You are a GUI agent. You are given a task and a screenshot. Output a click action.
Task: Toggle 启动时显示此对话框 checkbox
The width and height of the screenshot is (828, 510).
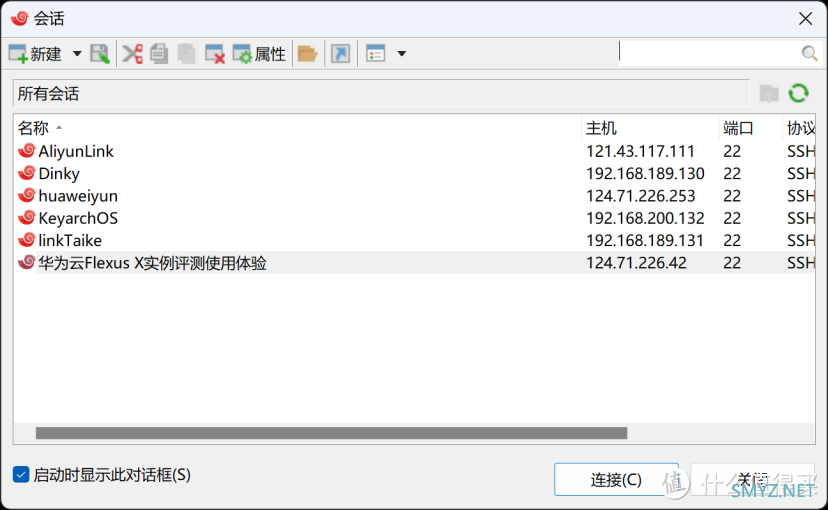[x=21, y=475]
